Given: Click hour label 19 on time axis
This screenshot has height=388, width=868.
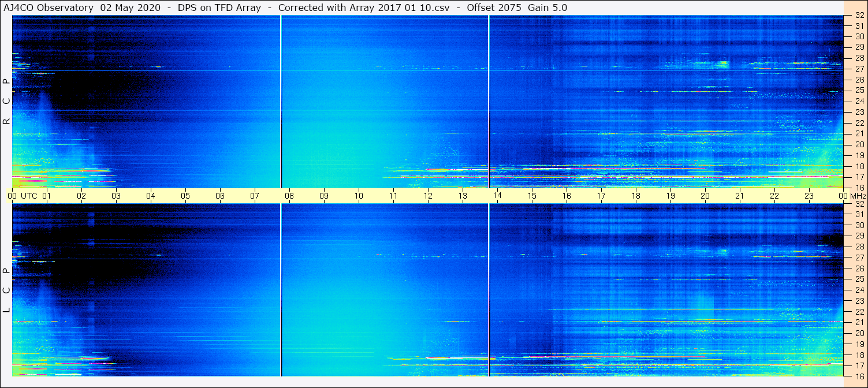Looking at the screenshot, I should tap(670, 196).
